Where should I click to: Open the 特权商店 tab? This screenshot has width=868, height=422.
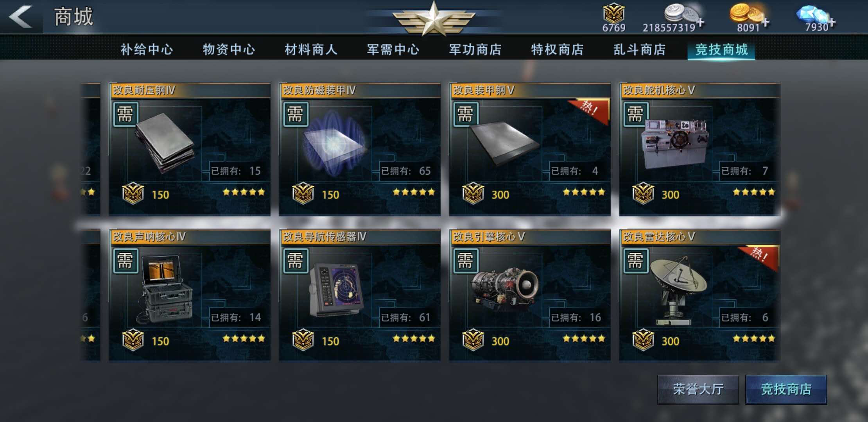[x=557, y=50]
